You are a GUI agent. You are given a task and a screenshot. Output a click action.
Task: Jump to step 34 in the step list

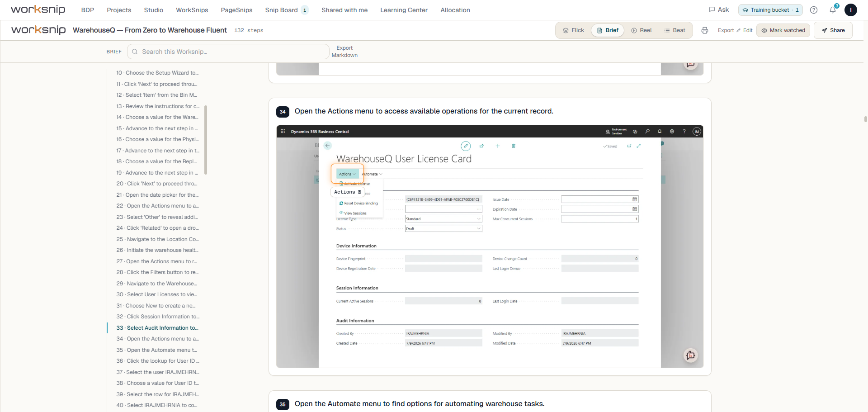pos(157,339)
